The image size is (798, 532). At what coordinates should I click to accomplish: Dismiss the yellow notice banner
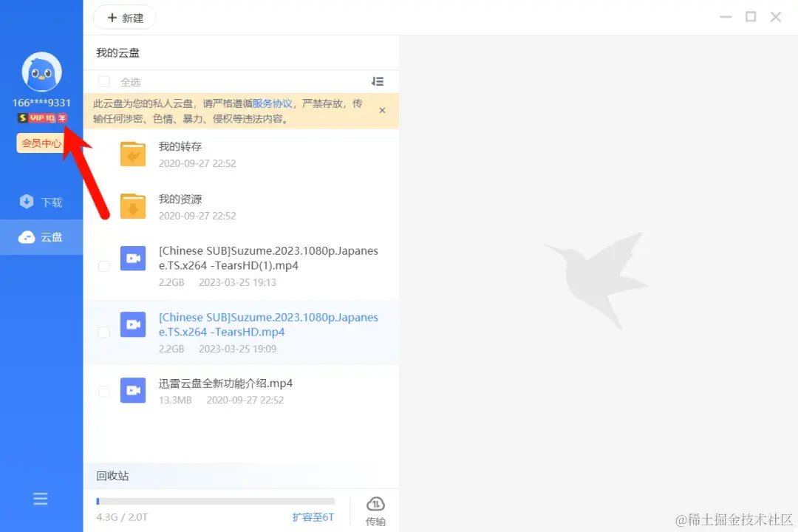382,111
